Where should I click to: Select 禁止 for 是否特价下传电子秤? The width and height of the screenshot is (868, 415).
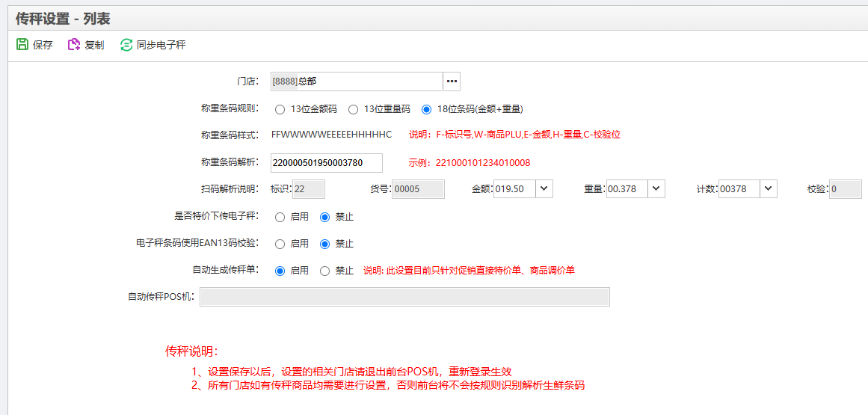[x=325, y=217]
